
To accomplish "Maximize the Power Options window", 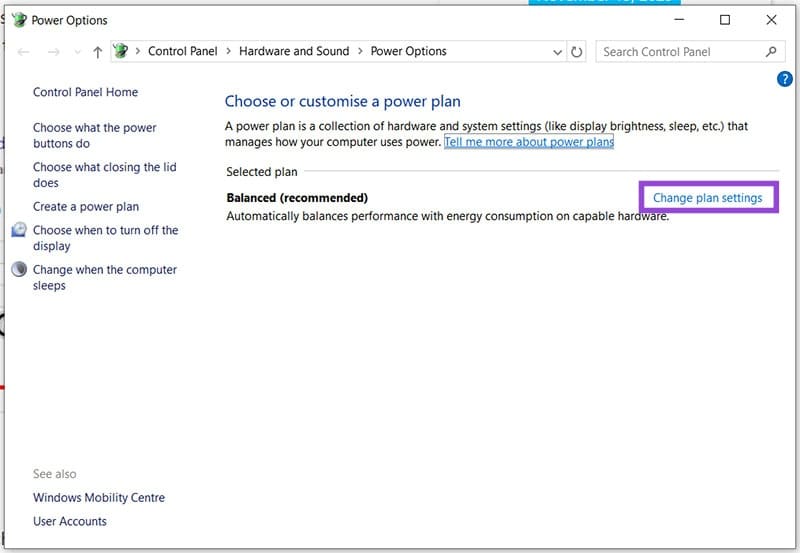I will click(724, 20).
